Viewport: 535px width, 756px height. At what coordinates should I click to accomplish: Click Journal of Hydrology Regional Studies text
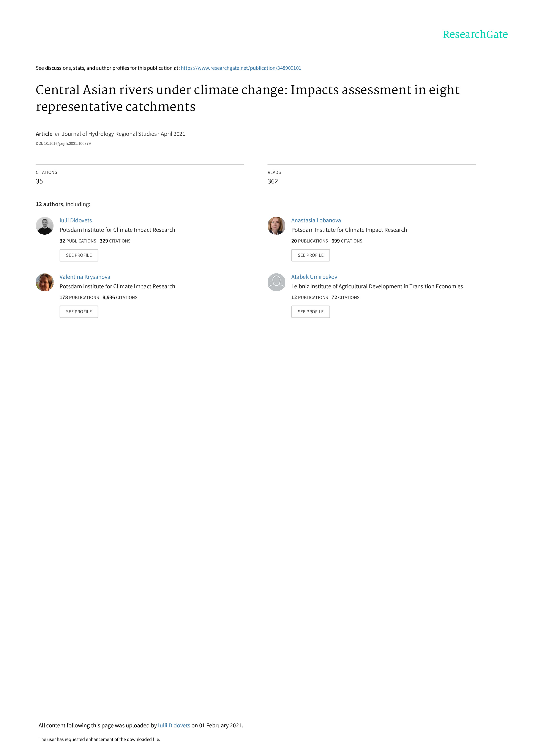coord(109,134)
